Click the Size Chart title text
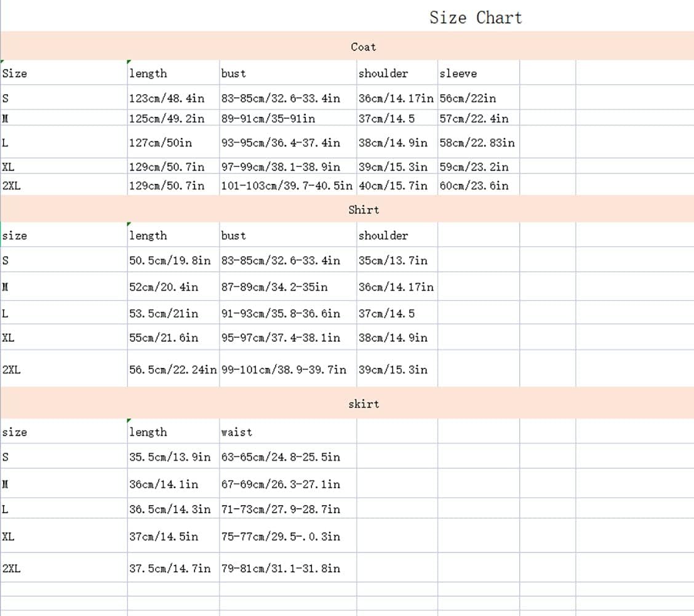Viewport: 694px width, 616px height. coord(475,18)
